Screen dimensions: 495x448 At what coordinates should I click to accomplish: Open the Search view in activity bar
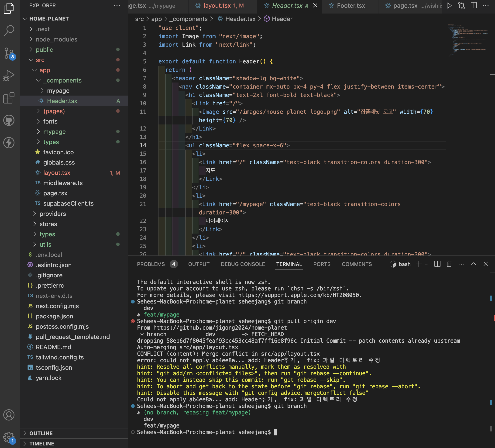(9, 31)
